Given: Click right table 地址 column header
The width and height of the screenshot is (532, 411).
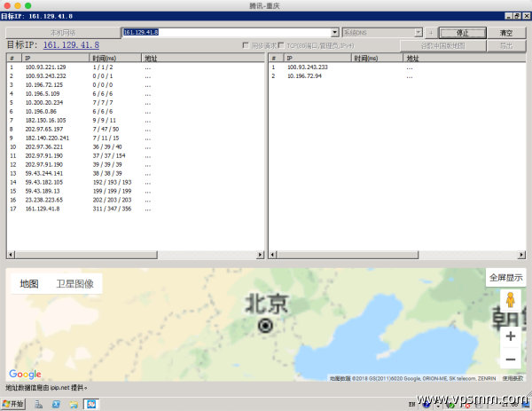Looking at the screenshot, I should click(x=464, y=58).
